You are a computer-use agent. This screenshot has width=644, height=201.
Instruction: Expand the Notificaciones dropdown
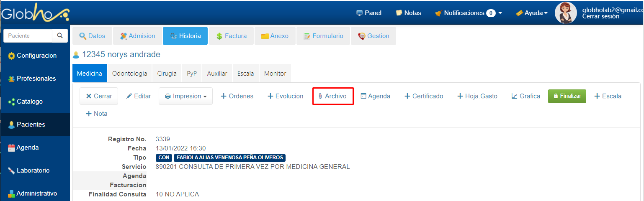point(468,13)
